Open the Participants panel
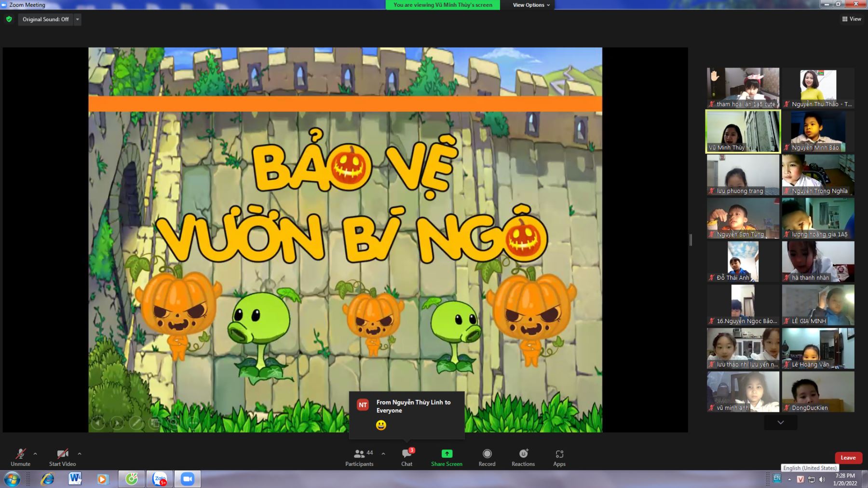This screenshot has width=868, height=488. pyautogui.click(x=359, y=457)
